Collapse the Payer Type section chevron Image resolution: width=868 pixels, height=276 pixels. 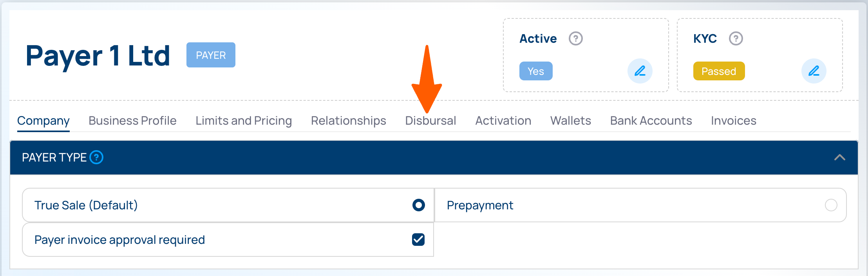click(839, 158)
